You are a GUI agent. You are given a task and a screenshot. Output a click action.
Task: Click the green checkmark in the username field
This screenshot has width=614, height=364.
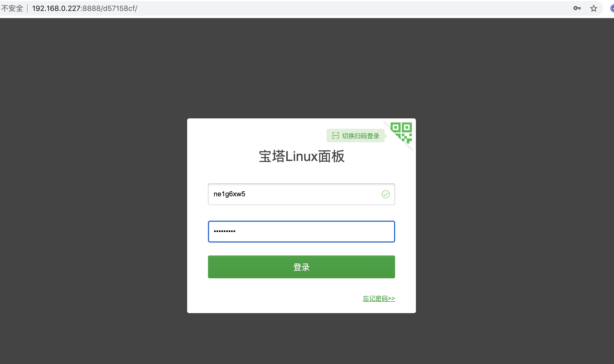386,194
